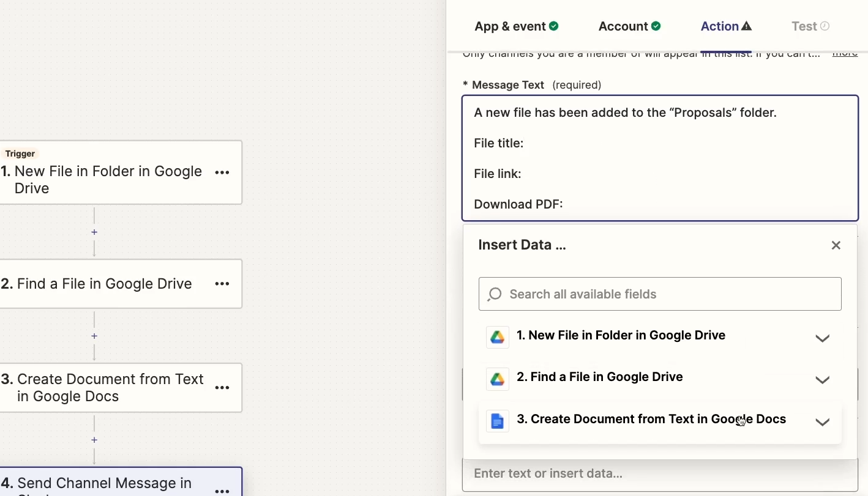Open options menu for Send Channel Message step
The height and width of the screenshot is (496, 868).
coord(222,490)
